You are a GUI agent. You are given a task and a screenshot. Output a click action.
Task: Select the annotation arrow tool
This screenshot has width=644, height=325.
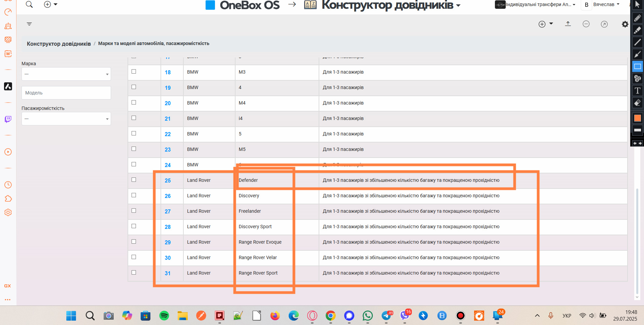pyautogui.click(x=637, y=54)
